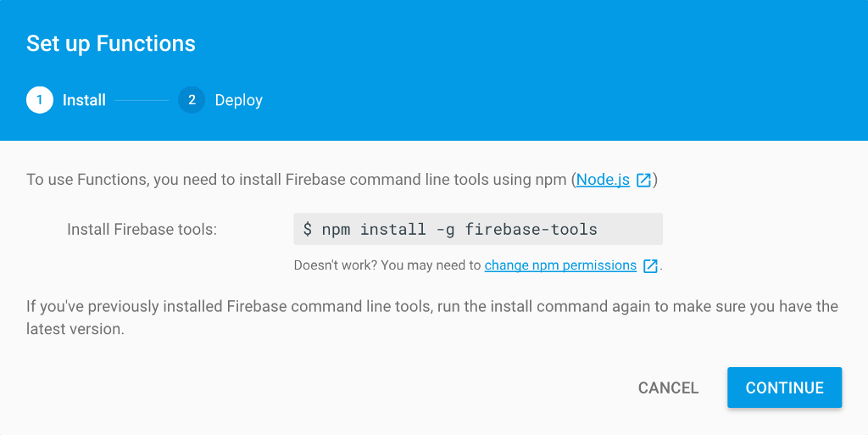Click the npm install command box
This screenshot has height=435, width=868.
(x=477, y=229)
